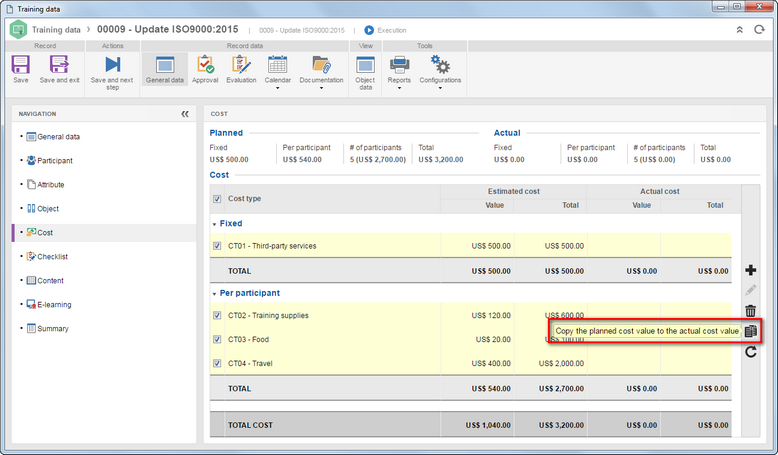The image size is (778, 455).
Task: Click CT02 - Training supplies row label
Action: (x=268, y=315)
